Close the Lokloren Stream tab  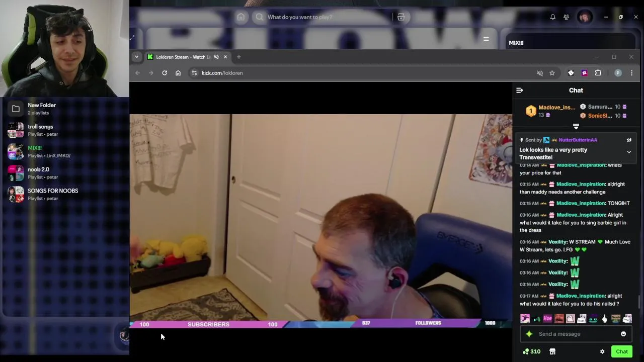(x=225, y=57)
